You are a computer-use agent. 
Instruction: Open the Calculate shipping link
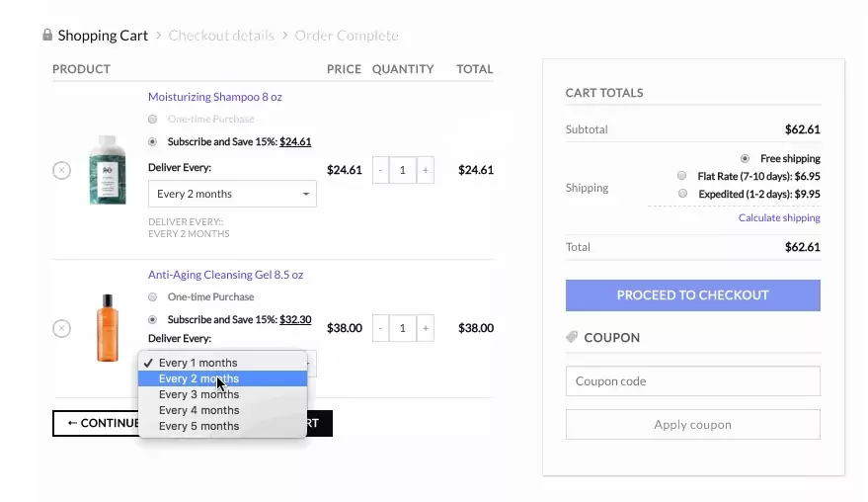[x=778, y=217]
